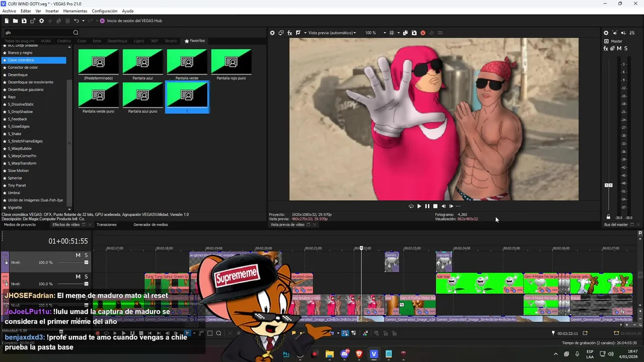Save snapshot to file icon
Screen dimensions: 644x362
[x=414, y=33]
